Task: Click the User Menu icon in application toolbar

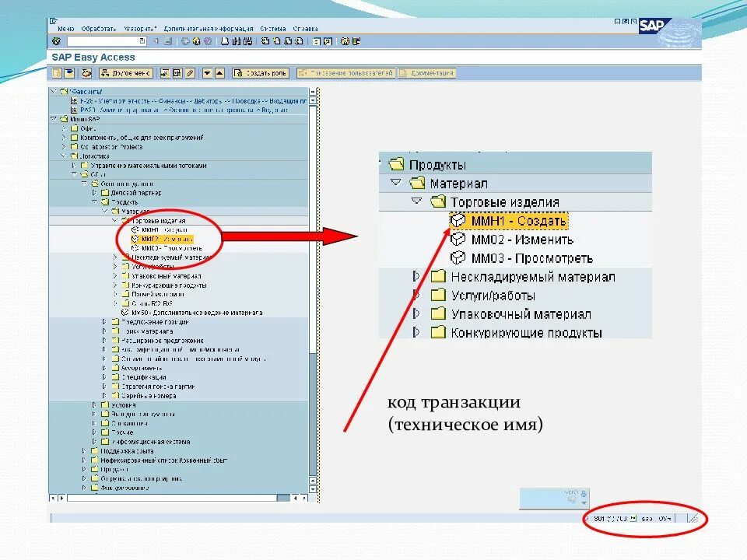Action: (57, 73)
